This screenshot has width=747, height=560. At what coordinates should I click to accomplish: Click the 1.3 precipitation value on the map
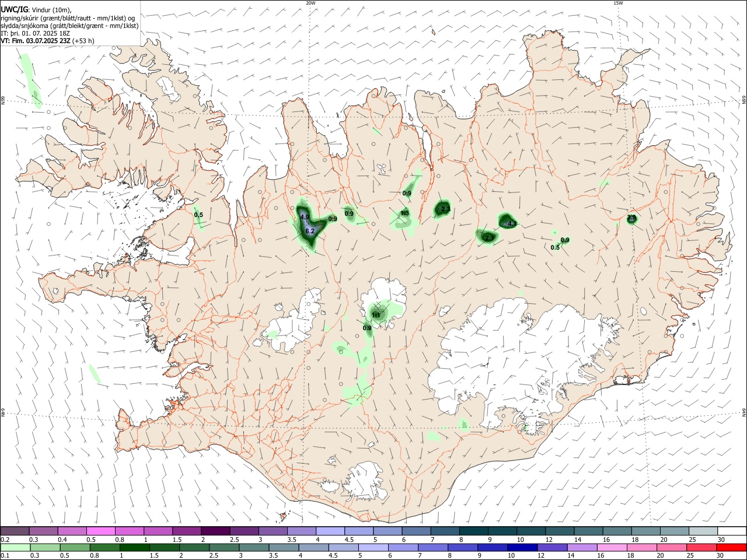(404, 213)
